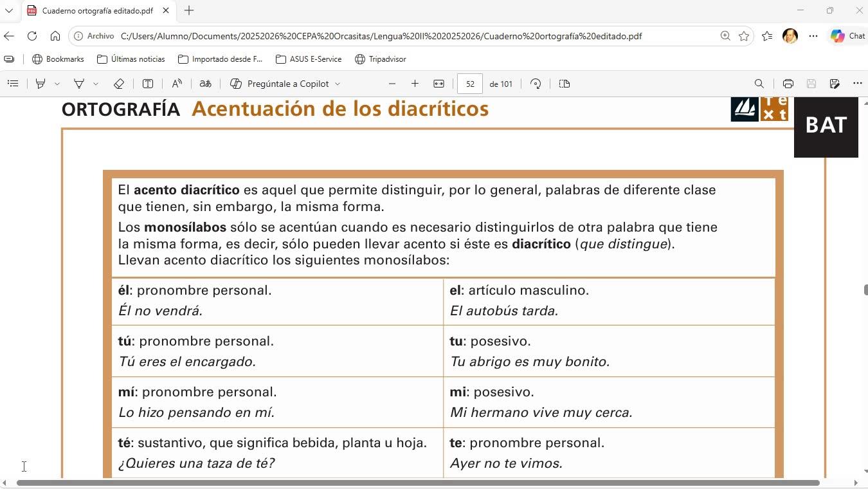Add this page to favorites
The width and height of the screenshot is (868, 489).
click(744, 36)
